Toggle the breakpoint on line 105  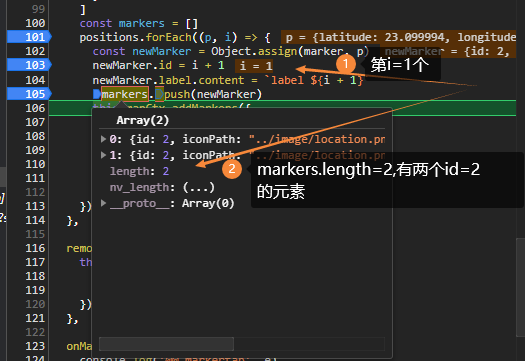(x=29, y=94)
